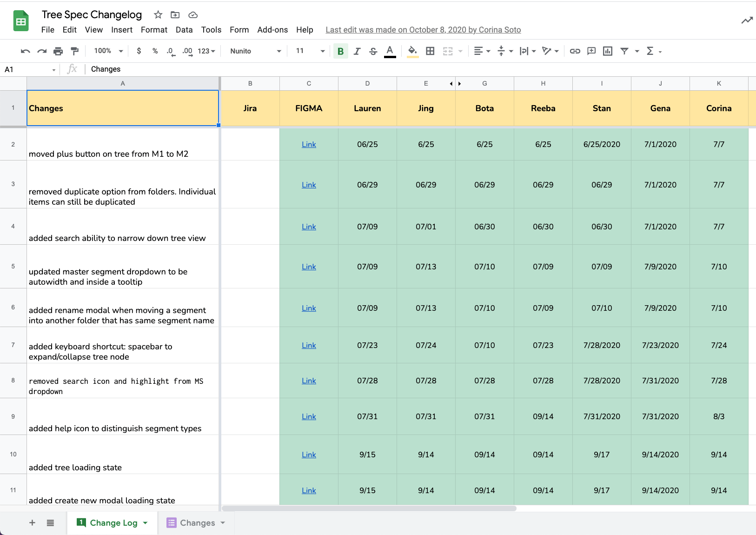
Task: Star the Tree Spec Changelog document
Action: click(158, 15)
